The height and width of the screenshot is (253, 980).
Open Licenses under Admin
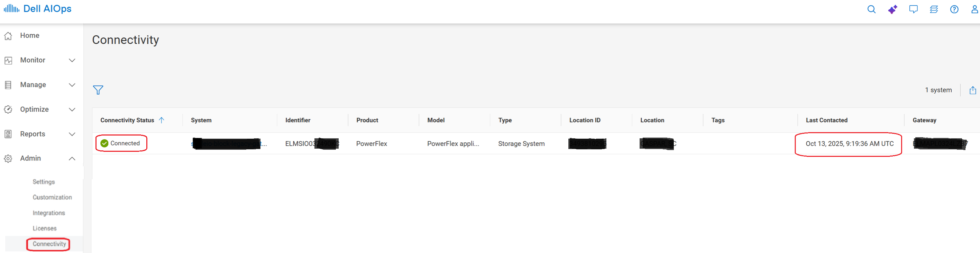point(45,228)
